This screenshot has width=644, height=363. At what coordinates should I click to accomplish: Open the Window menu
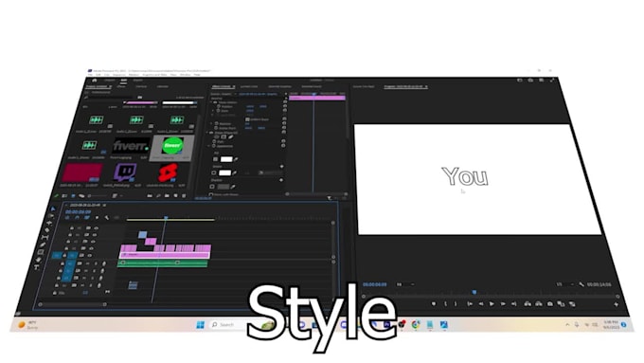(x=186, y=75)
